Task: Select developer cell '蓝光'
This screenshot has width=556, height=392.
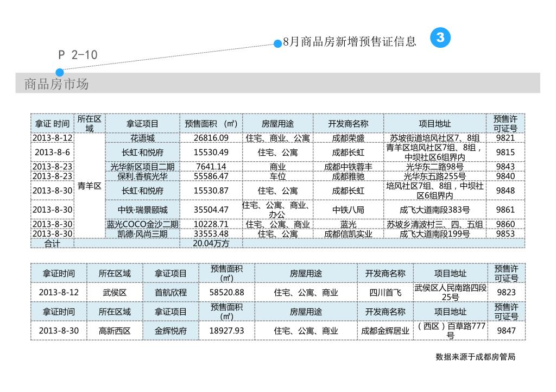Action: [348, 224]
